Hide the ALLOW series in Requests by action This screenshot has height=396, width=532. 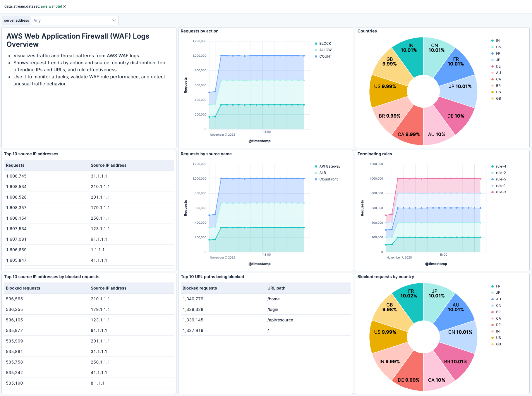[x=325, y=50]
